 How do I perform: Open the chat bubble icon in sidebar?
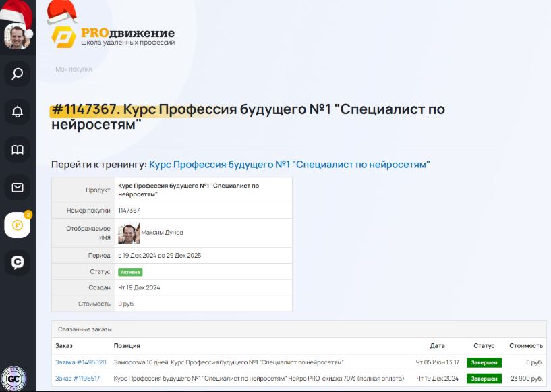(x=18, y=262)
